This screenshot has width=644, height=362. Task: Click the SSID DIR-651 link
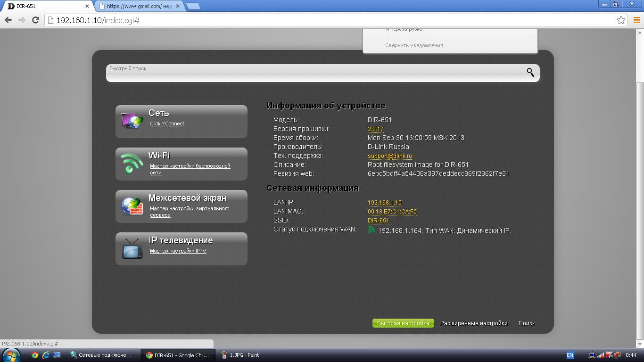379,220
